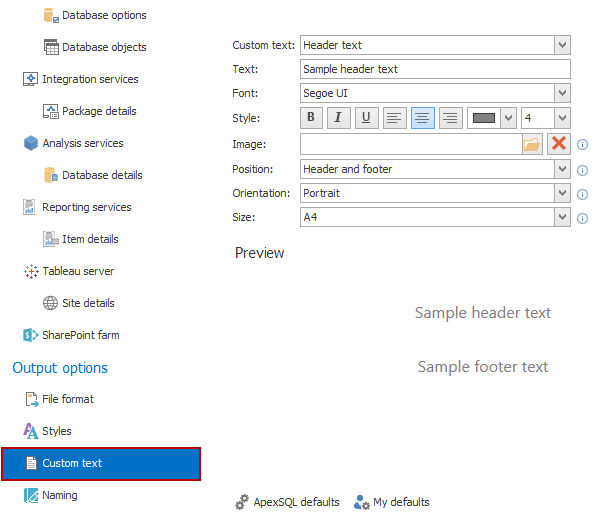Show info for Size field
This screenshot has height=518, width=604.
tap(582, 219)
